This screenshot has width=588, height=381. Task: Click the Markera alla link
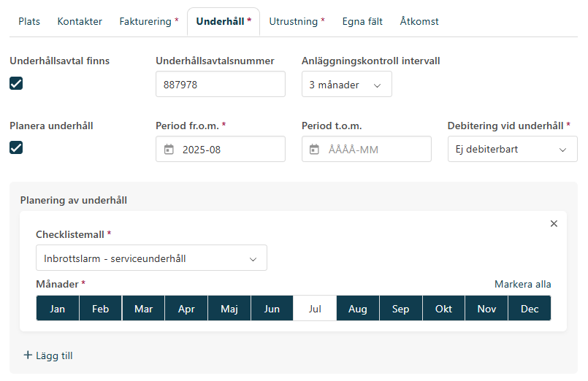tap(522, 284)
